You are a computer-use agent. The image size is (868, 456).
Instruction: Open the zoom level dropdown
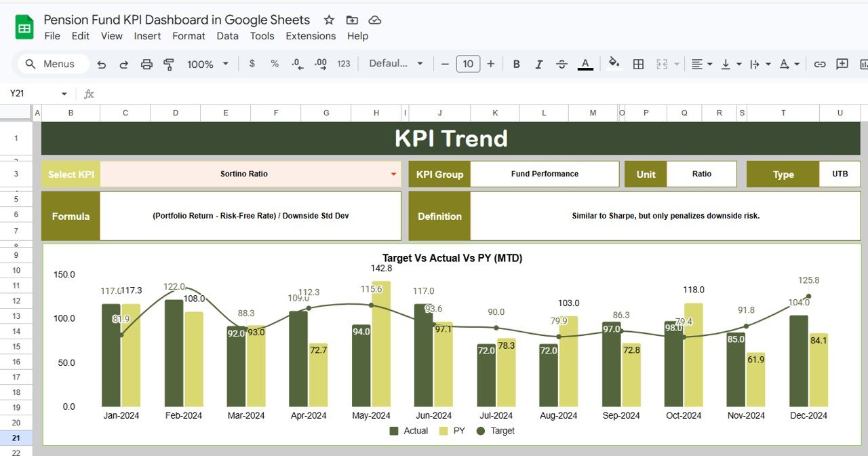(208, 64)
